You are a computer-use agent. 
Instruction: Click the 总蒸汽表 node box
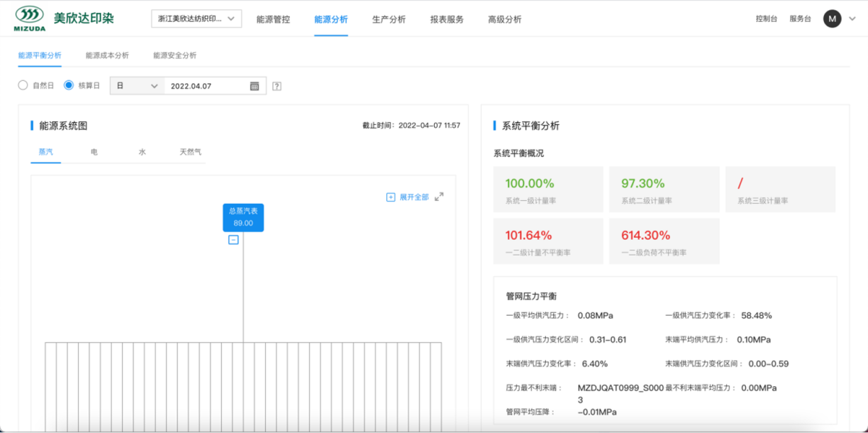coord(243,217)
